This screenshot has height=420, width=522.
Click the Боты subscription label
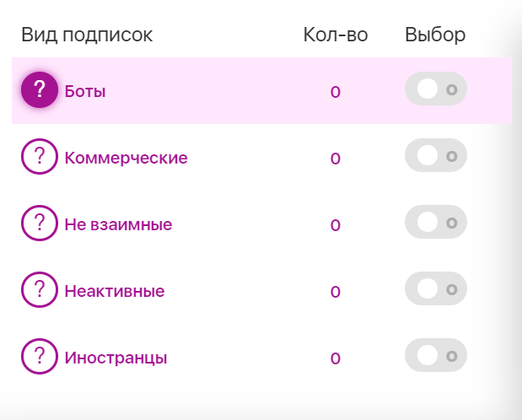pos(85,91)
